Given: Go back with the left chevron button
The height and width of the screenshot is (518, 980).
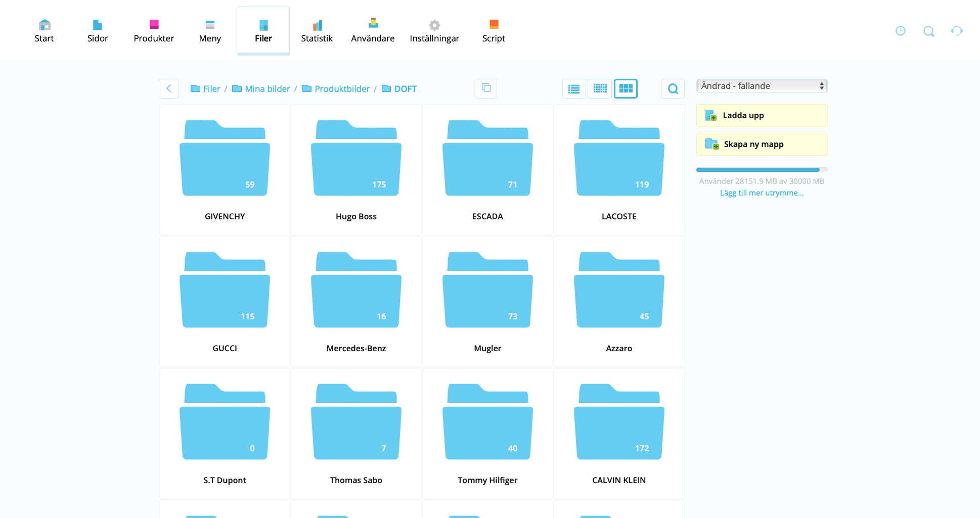Looking at the screenshot, I should [169, 88].
